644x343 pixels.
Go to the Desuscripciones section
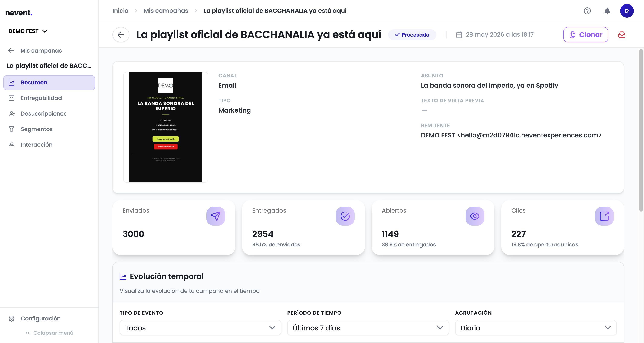[x=49, y=114]
